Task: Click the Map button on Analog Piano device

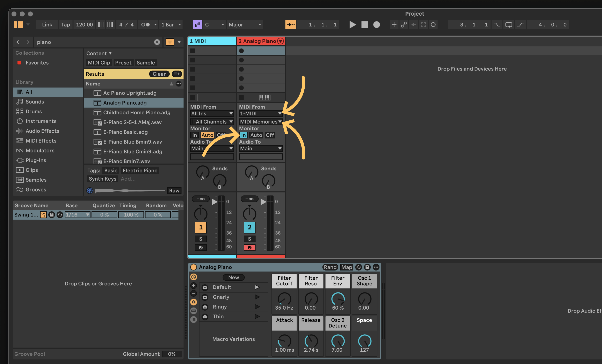Action: (347, 267)
